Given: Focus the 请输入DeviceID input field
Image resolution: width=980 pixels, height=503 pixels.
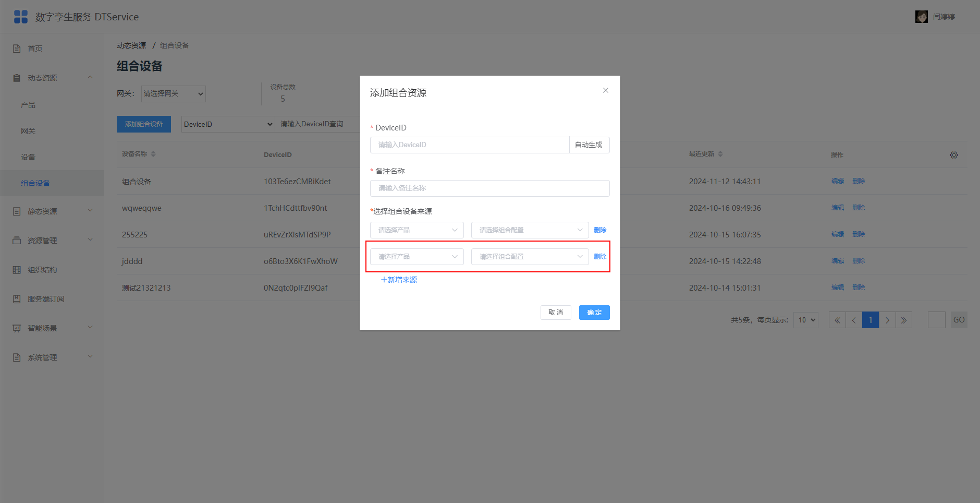Looking at the screenshot, I should coord(470,145).
